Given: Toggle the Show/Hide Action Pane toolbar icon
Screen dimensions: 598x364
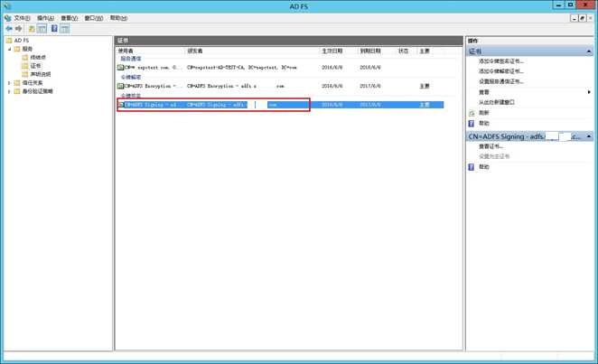Looking at the screenshot, I should pos(65,29).
